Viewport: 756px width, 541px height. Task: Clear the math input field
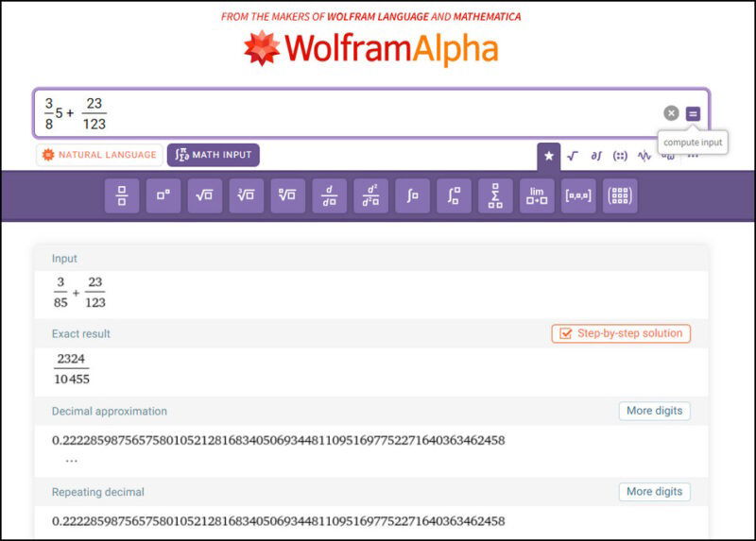click(x=671, y=113)
